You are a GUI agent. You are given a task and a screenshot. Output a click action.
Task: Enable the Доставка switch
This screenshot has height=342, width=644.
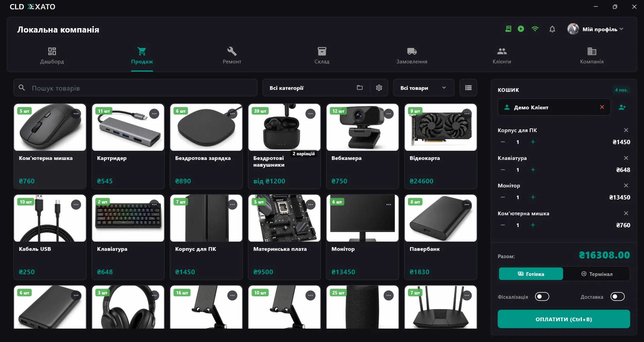618,297
